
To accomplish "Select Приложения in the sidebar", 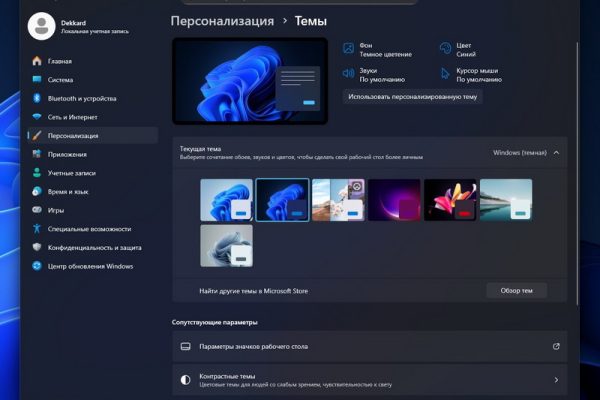I will coord(67,154).
